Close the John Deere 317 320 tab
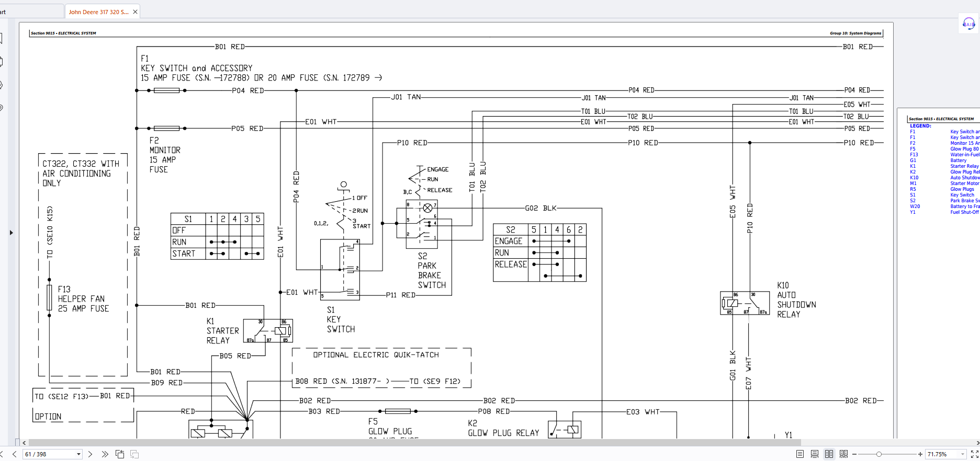The width and height of the screenshot is (980, 461). pos(135,12)
